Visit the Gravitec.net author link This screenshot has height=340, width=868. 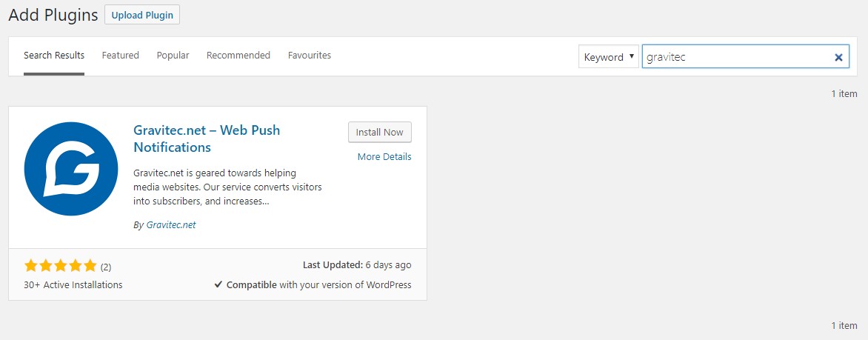(171, 225)
